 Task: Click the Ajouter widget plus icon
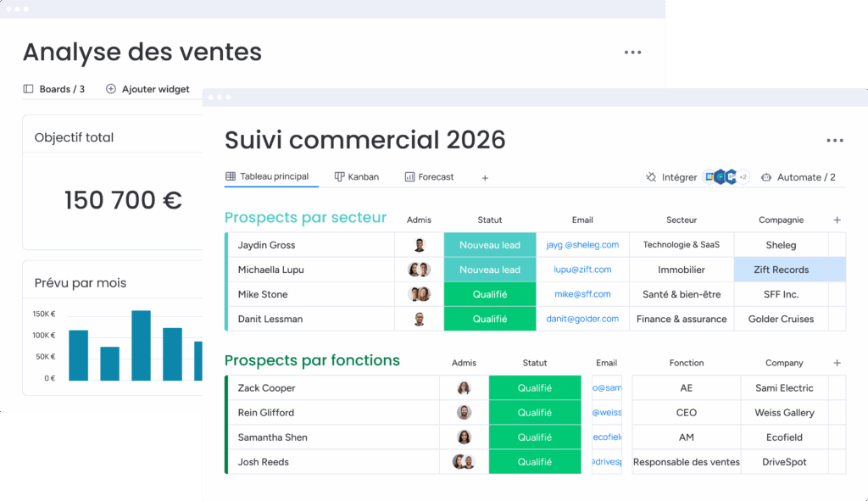click(111, 89)
